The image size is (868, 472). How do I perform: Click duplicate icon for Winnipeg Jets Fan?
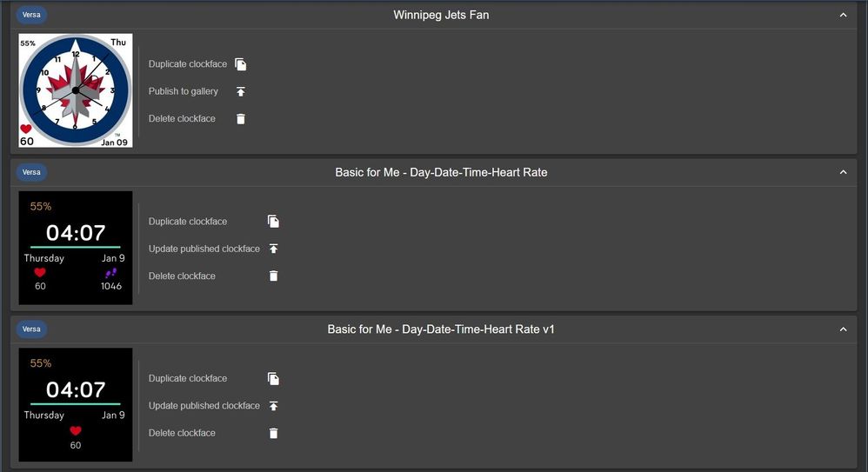click(240, 64)
